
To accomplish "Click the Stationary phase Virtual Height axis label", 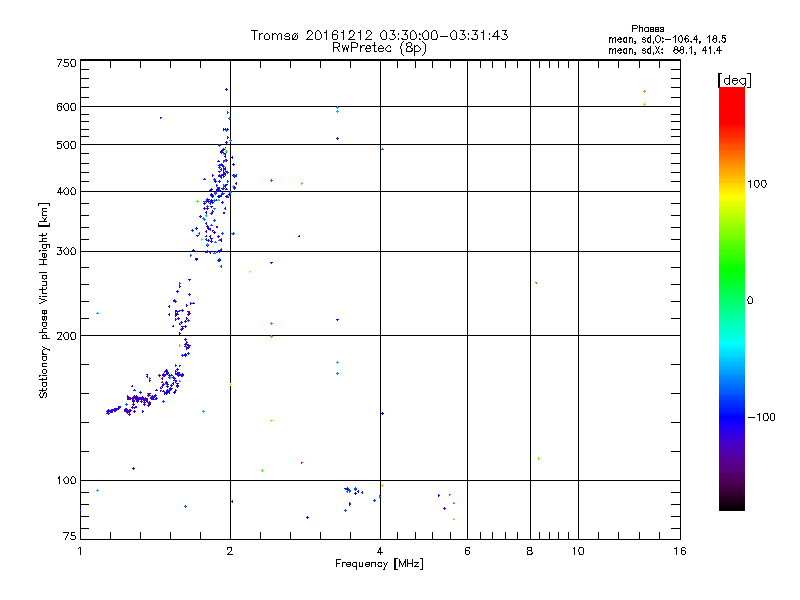I will pyautogui.click(x=44, y=301).
